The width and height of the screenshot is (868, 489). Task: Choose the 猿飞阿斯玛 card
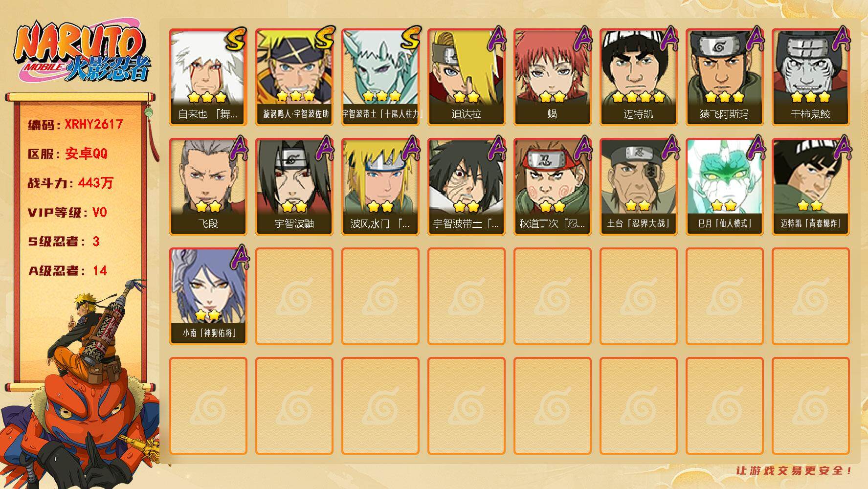point(725,77)
